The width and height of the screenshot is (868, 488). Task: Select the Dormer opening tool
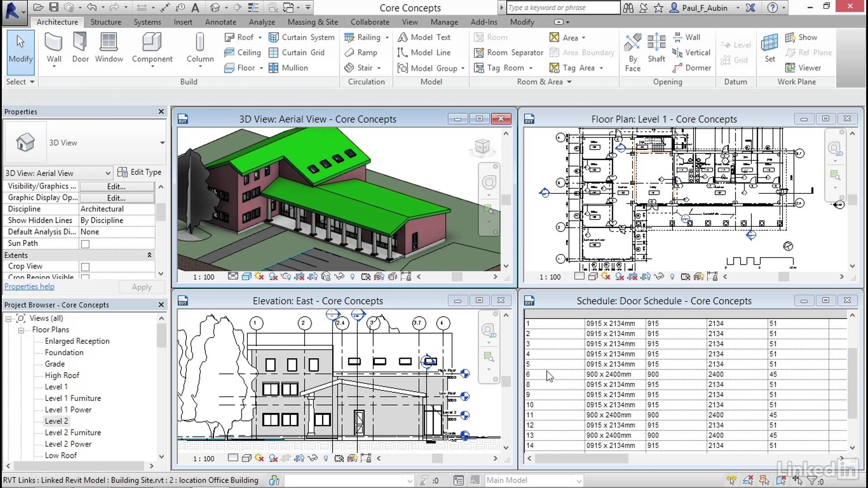pos(692,68)
